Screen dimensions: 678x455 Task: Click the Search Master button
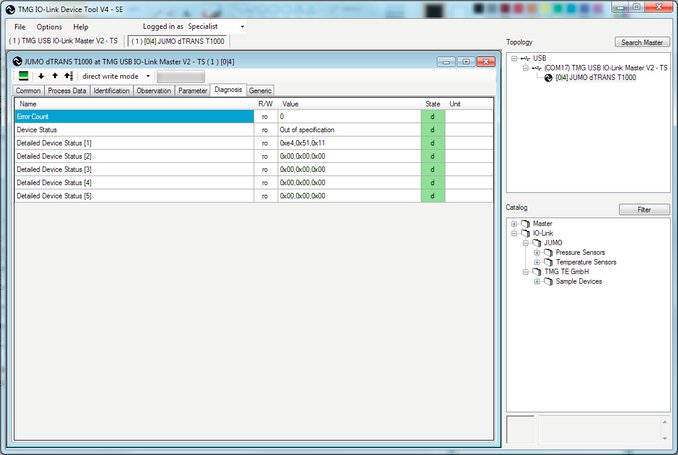click(x=642, y=42)
